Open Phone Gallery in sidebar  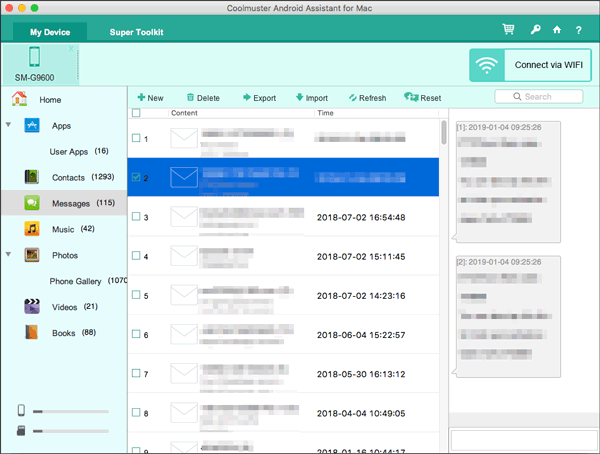tap(88, 281)
